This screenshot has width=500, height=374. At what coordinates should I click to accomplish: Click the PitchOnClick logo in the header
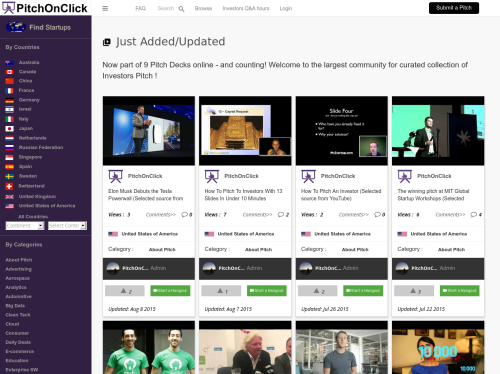click(x=45, y=8)
